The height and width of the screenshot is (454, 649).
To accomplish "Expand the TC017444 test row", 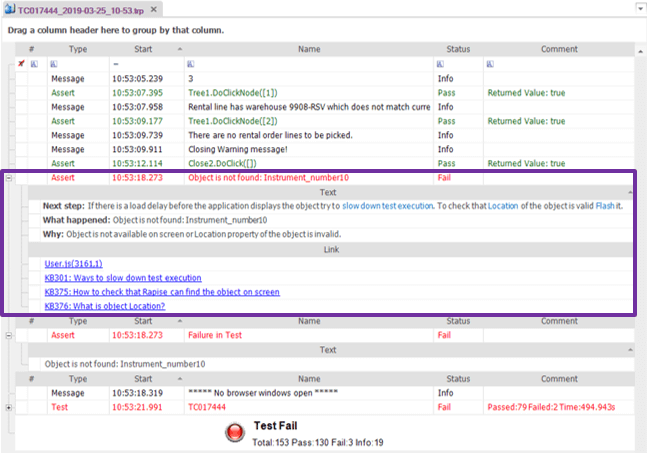I will [9, 408].
